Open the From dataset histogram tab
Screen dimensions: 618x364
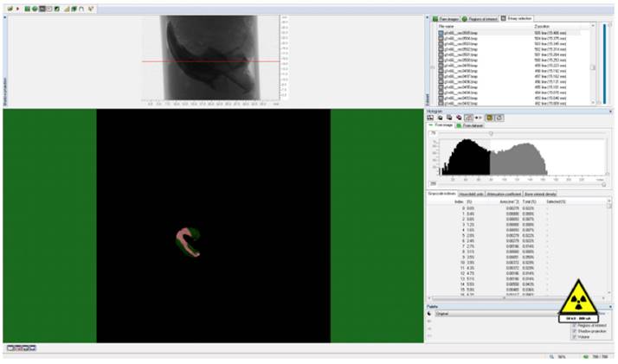click(x=470, y=125)
